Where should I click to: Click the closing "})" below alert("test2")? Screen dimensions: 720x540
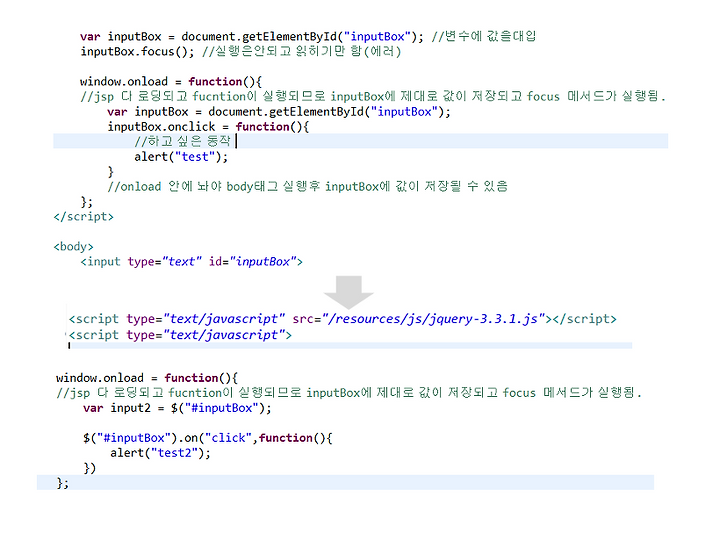pos(90,468)
